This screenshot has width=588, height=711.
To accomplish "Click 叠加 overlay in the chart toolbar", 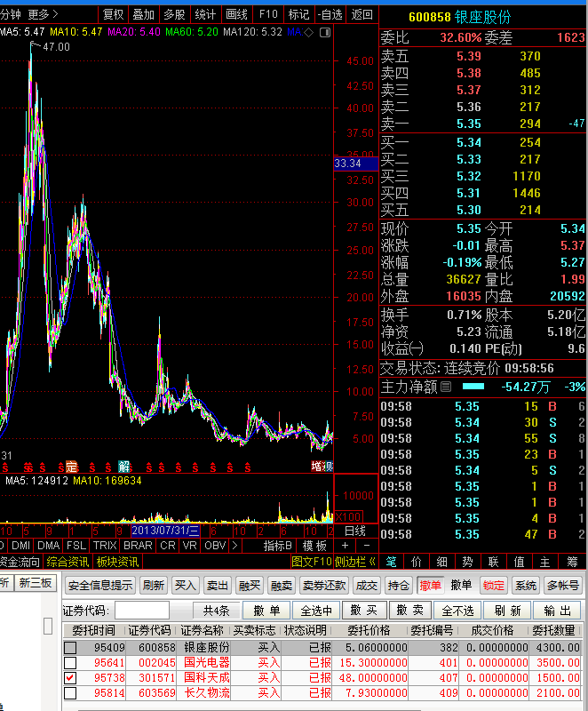I will tap(144, 15).
